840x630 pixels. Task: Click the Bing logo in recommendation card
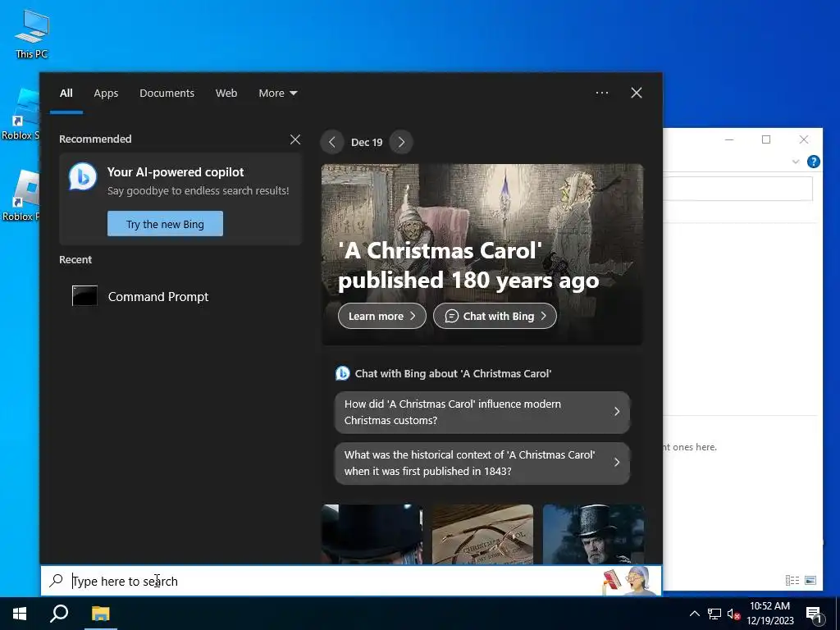coord(83,177)
